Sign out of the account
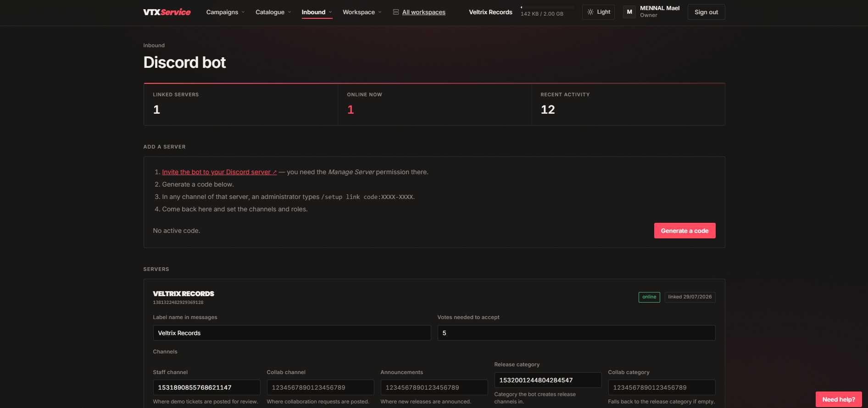This screenshot has height=408, width=868. [x=706, y=12]
